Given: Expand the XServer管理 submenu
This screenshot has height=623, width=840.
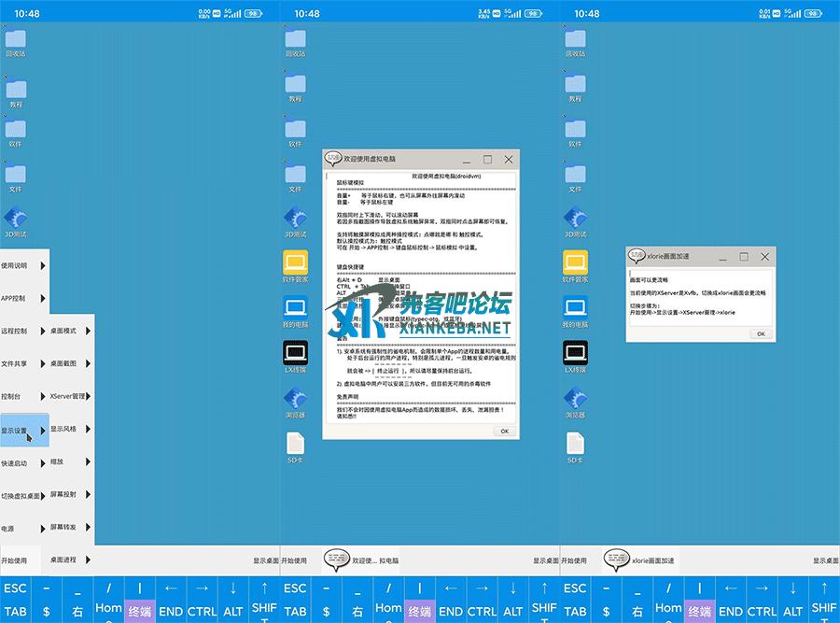Looking at the screenshot, I should 71,396.
